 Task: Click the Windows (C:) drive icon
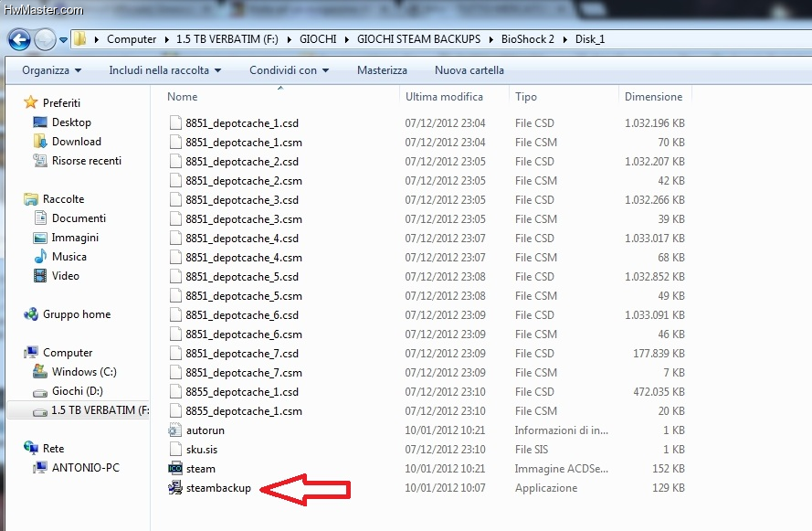click(x=40, y=371)
